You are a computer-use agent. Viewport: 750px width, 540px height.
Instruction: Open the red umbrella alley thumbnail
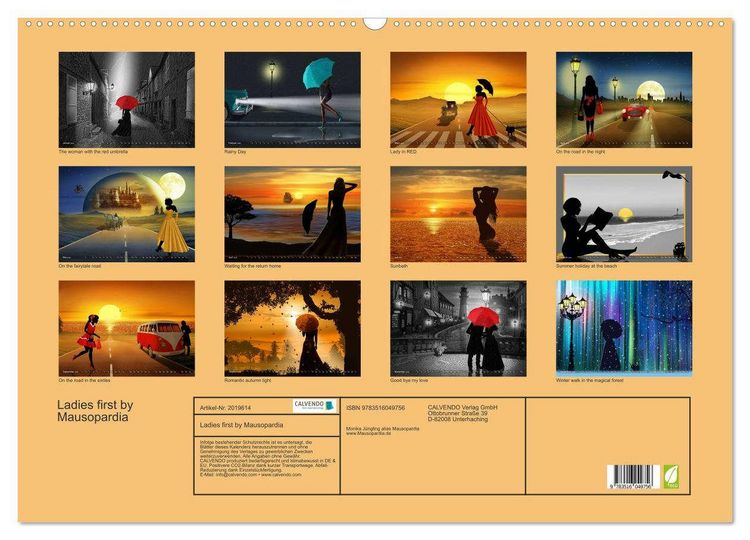tap(127, 99)
